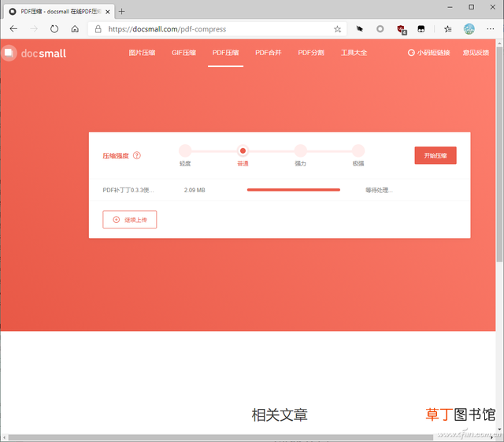The height and width of the screenshot is (442, 504).
Task: Open GIF压缩 navigation item
Action: click(183, 53)
